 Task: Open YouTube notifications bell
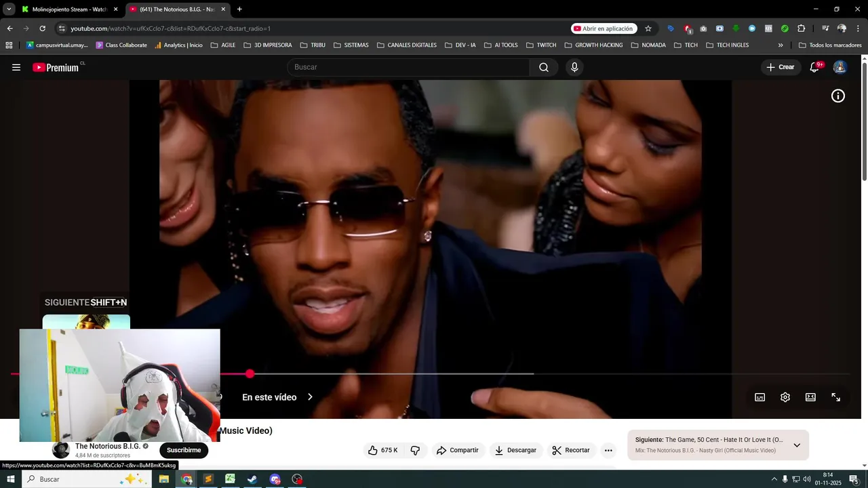click(x=815, y=67)
